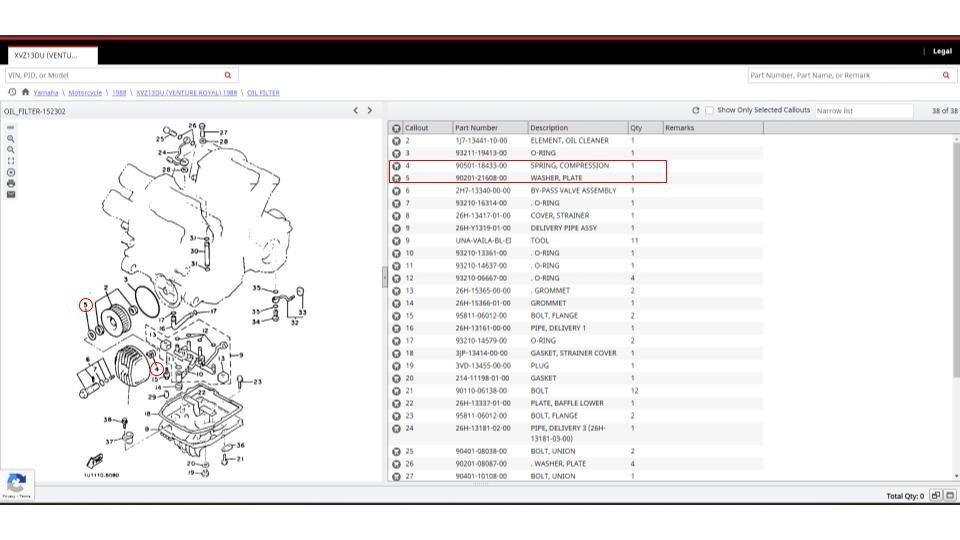Toggle selection icon for O-RING callout 3
The width and height of the screenshot is (960, 540).
tap(397, 153)
